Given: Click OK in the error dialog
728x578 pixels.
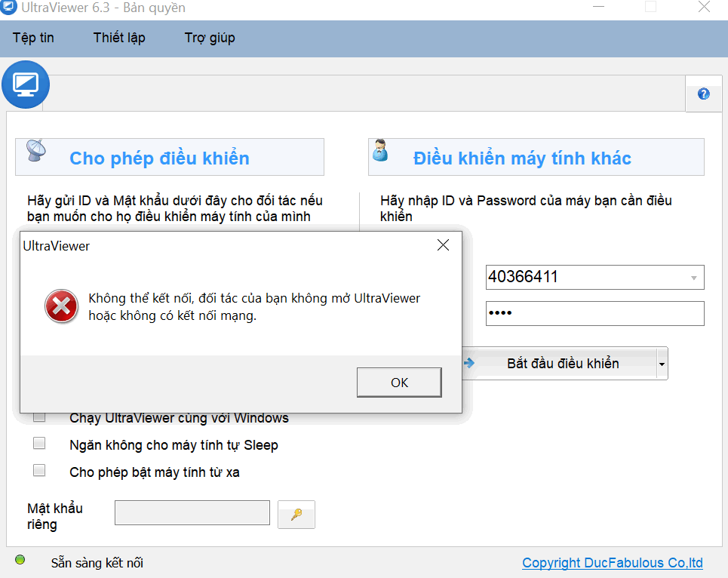Looking at the screenshot, I should point(399,383).
